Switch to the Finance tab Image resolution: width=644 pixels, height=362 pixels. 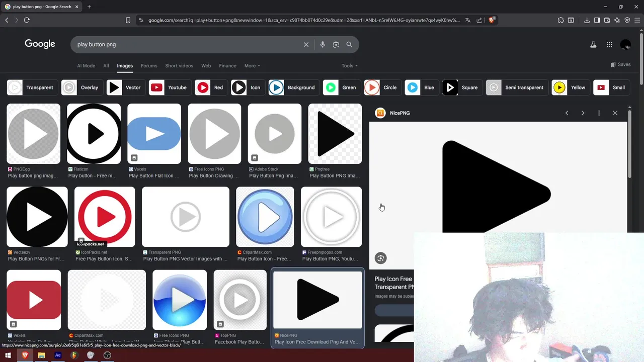point(227,66)
